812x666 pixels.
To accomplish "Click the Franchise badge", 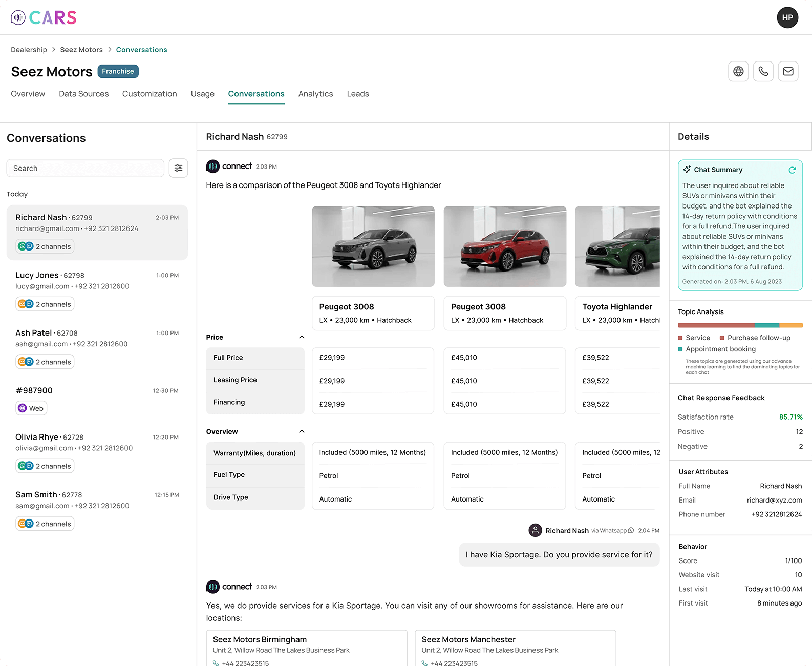I will click(x=118, y=71).
